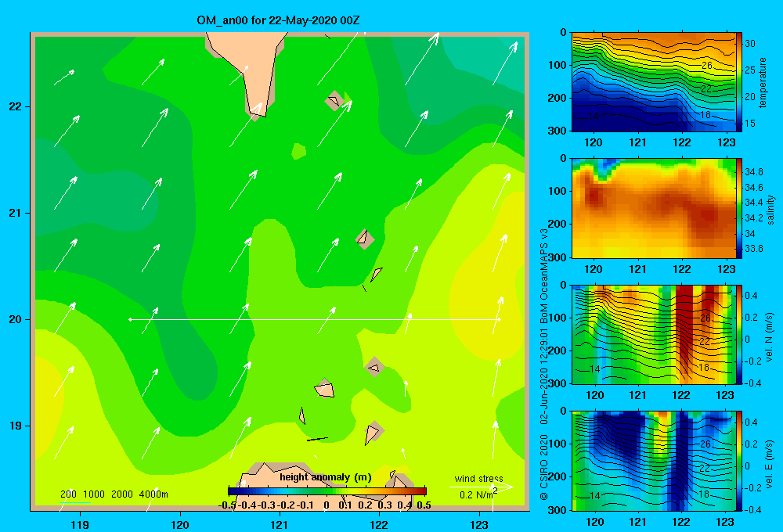Click the '0.2 N/m2' wind stress value

pos(478,494)
